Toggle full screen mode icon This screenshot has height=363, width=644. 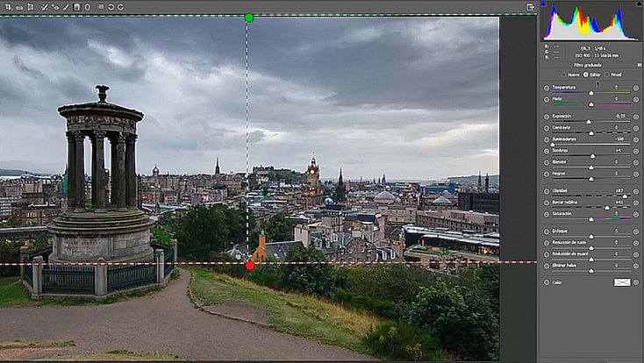(x=530, y=7)
